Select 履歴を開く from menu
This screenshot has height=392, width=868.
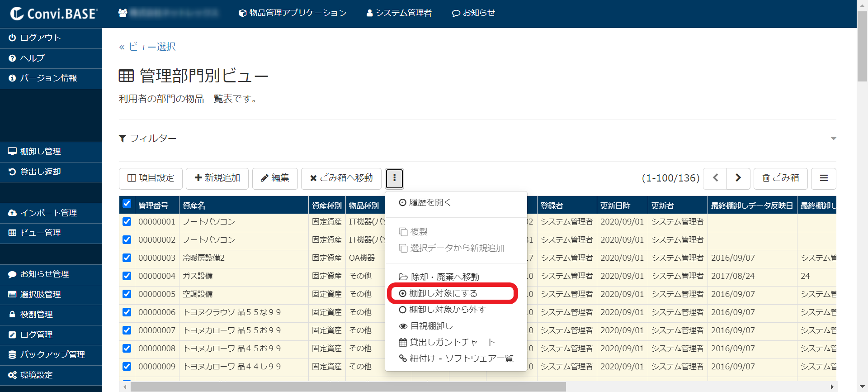click(456, 203)
